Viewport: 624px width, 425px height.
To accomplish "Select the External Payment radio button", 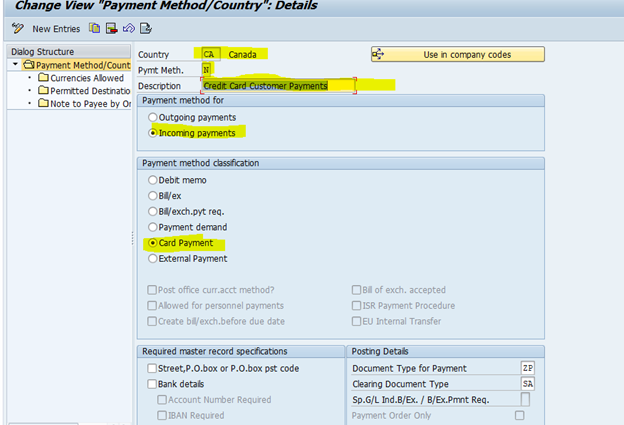I will pos(153,259).
